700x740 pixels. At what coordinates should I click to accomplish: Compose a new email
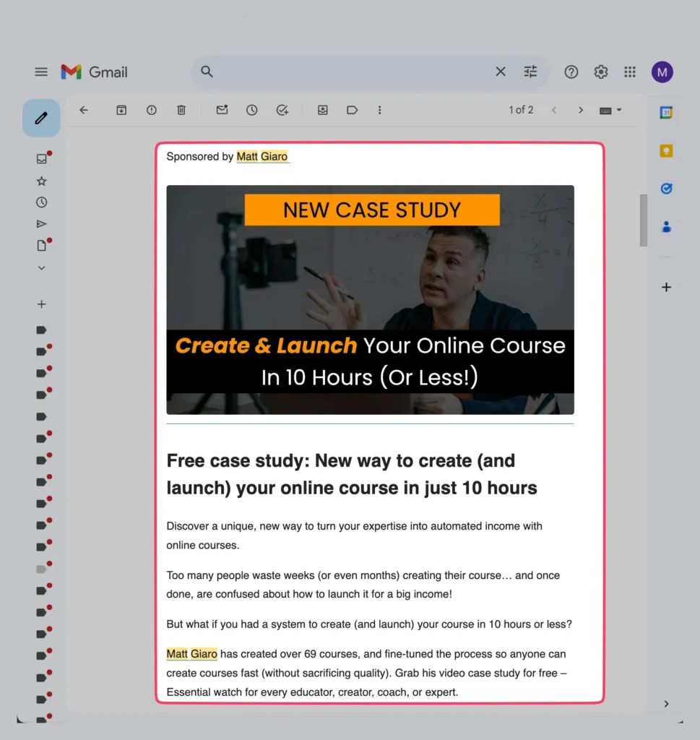(x=41, y=117)
